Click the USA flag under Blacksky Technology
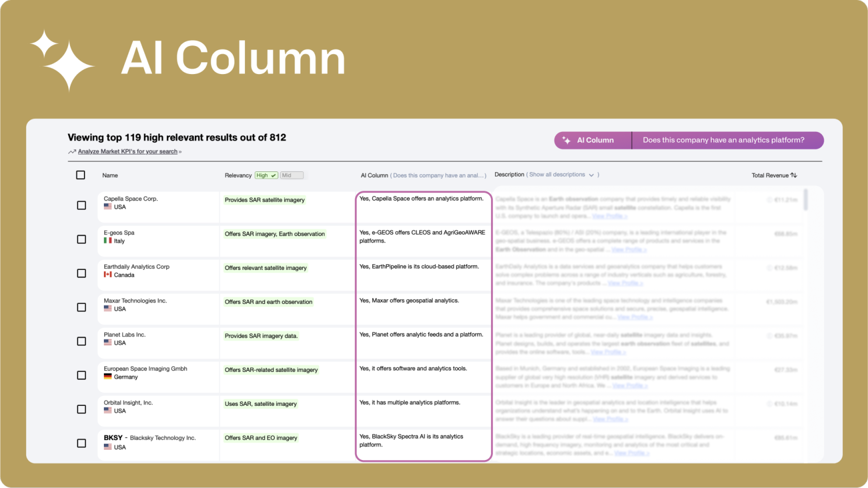This screenshot has width=868, height=488. pos(108,447)
